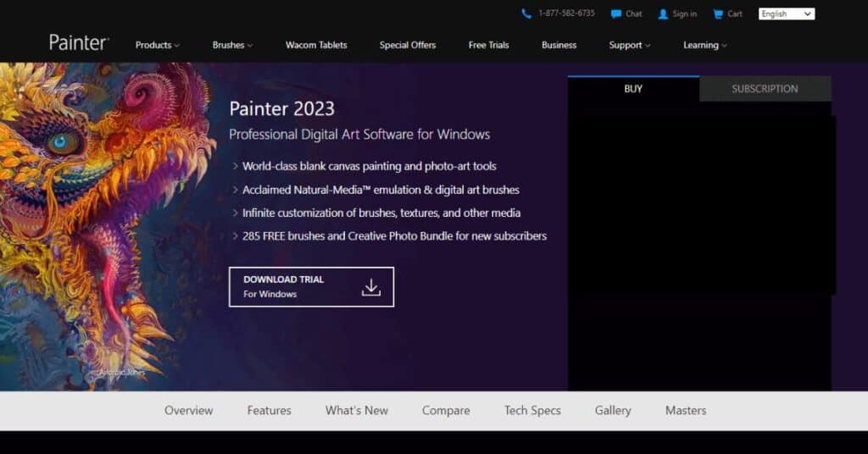
Task: Click the Chat link text
Action: click(x=634, y=14)
